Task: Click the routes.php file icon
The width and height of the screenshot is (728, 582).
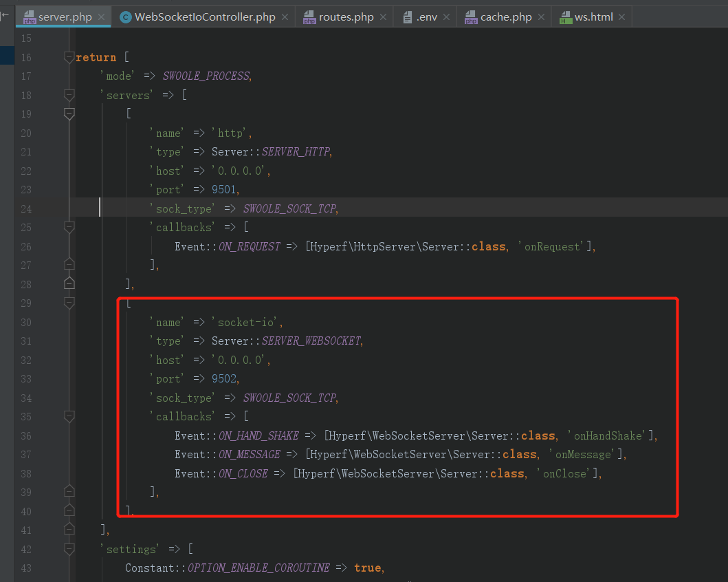Action: tap(309, 17)
